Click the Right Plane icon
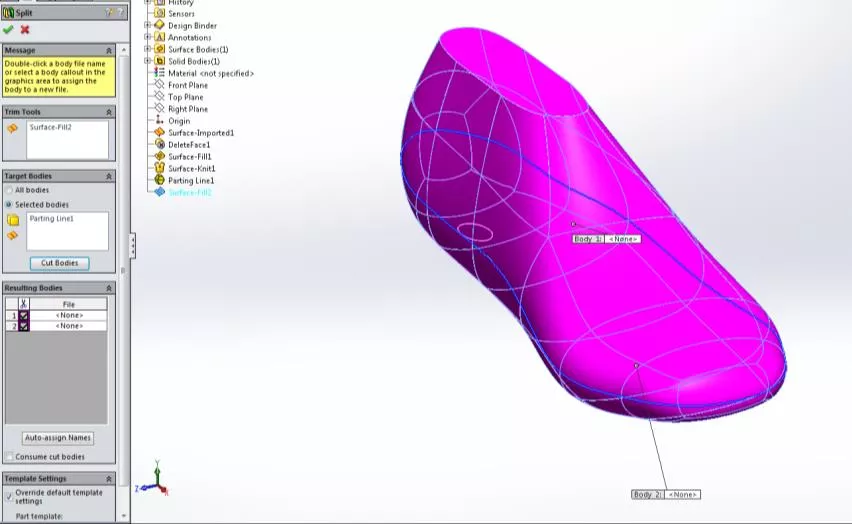 (x=159, y=109)
